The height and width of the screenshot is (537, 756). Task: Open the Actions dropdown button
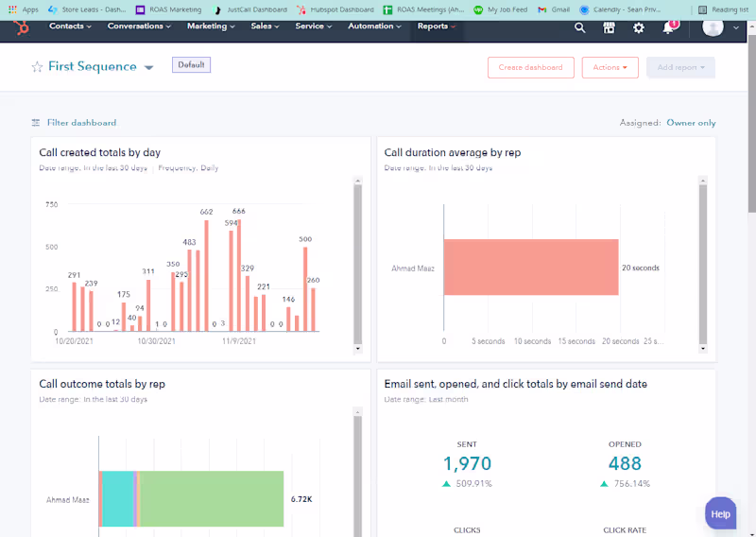(x=610, y=67)
